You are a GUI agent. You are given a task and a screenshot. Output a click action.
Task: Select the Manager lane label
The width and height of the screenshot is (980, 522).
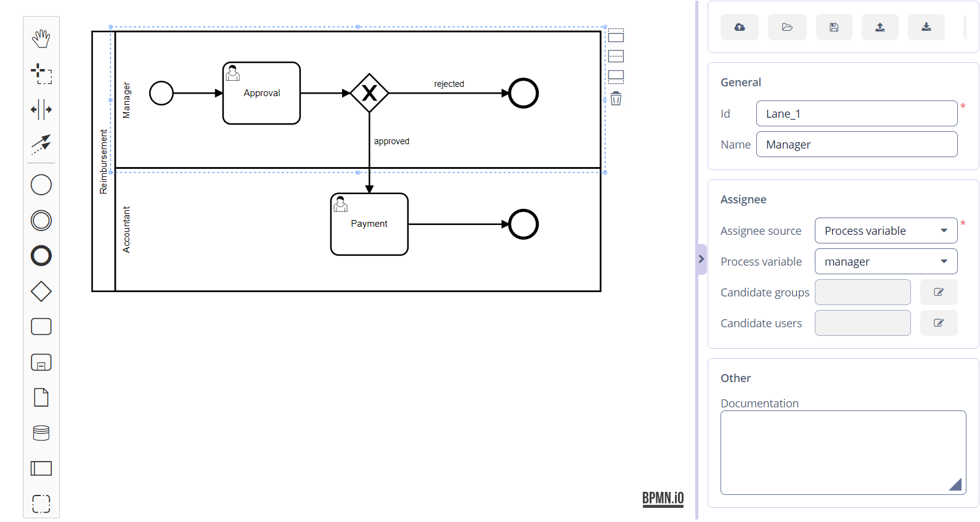point(126,100)
